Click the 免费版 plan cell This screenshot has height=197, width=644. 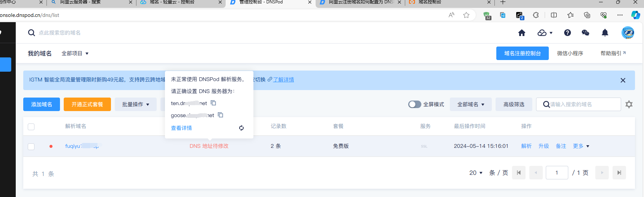pyautogui.click(x=341, y=146)
